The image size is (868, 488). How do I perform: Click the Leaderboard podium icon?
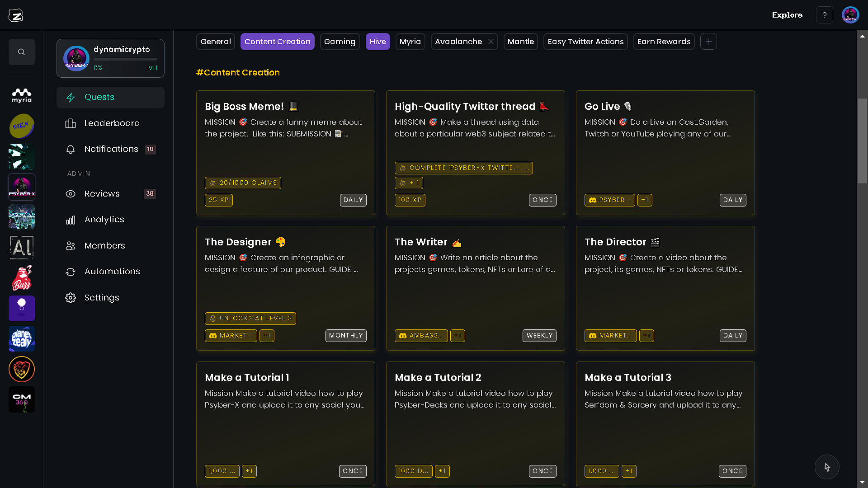[x=71, y=123]
